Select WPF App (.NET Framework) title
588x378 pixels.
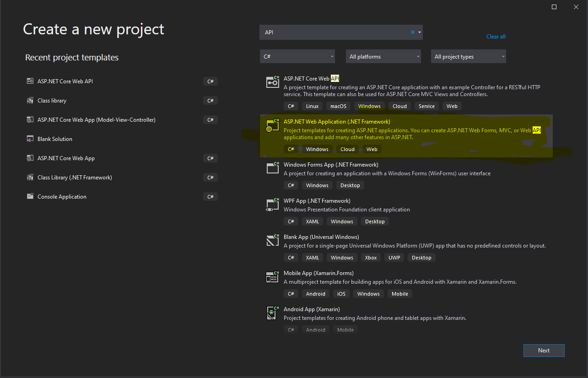click(x=317, y=201)
